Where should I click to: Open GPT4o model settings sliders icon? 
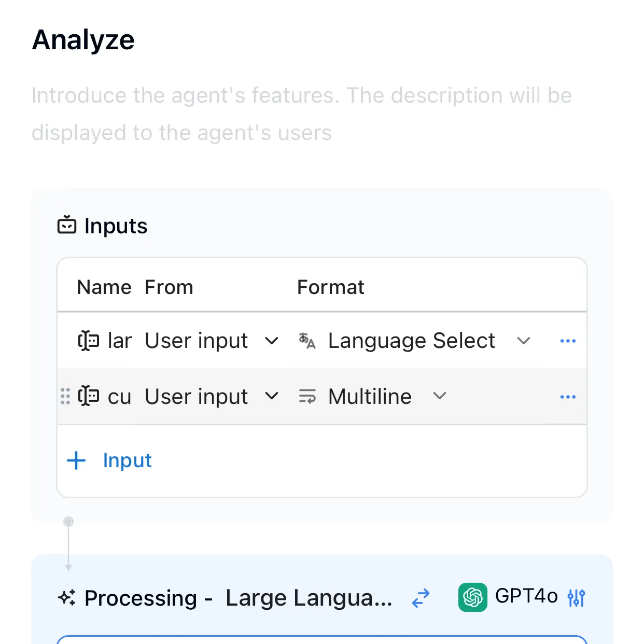[576, 598]
